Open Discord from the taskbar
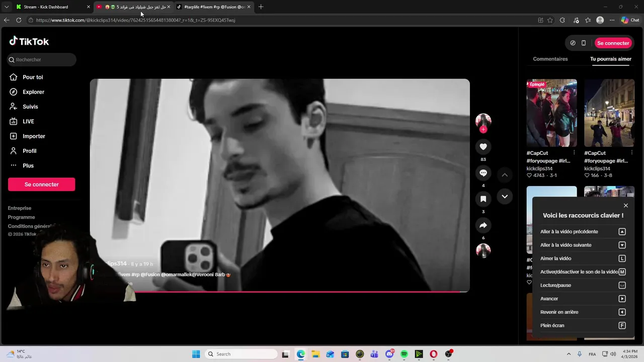This screenshot has width=644, height=362. [x=389, y=354]
